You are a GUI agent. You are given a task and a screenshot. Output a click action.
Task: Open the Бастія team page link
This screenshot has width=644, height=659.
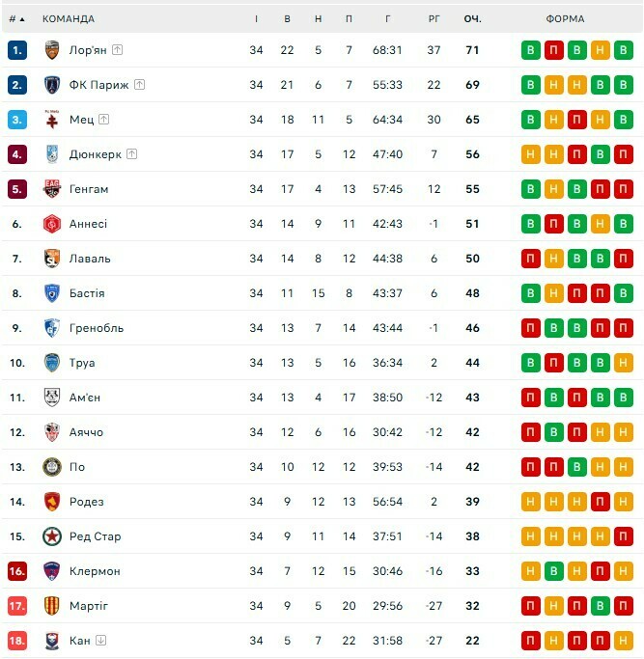pyautogui.click(x=87, y=293)
